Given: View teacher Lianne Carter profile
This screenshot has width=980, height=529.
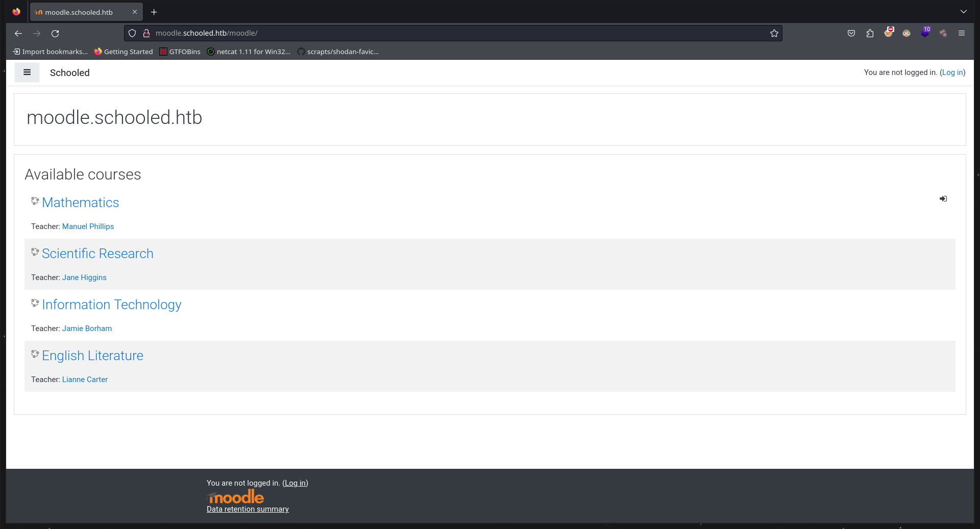Looking at the screenshot, I should point(85,380).
